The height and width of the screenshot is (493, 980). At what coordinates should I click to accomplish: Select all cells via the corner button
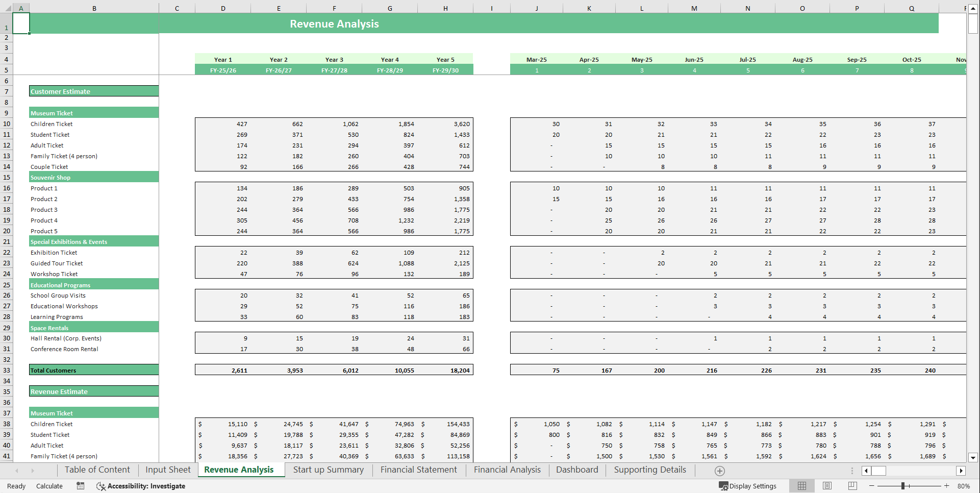pyautogui.click(x=8, y=8)
